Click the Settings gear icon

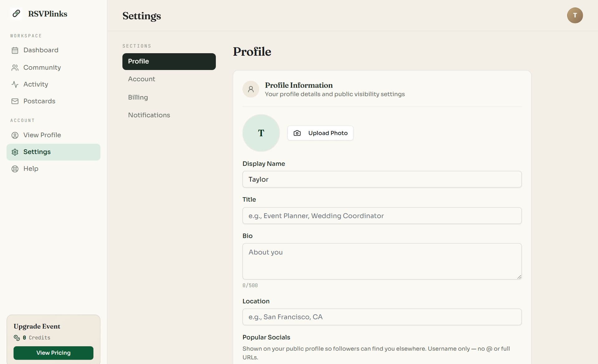(15, 152)
